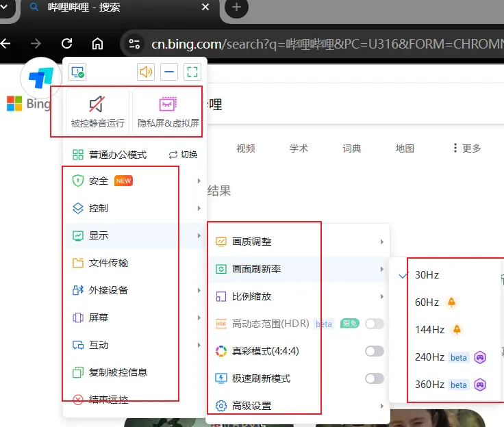Image resolution: width=504 pixels, height=427 pixels.
Task: Open the 学术 search tab
Action: [x=299, y=148]
